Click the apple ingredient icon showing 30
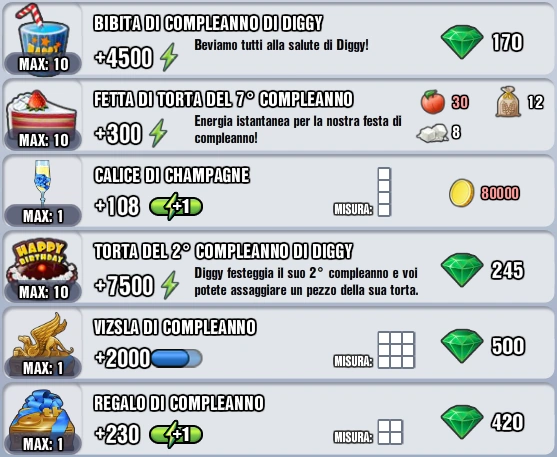The width and height of the screenshot is (557, 457). [432, 102]
